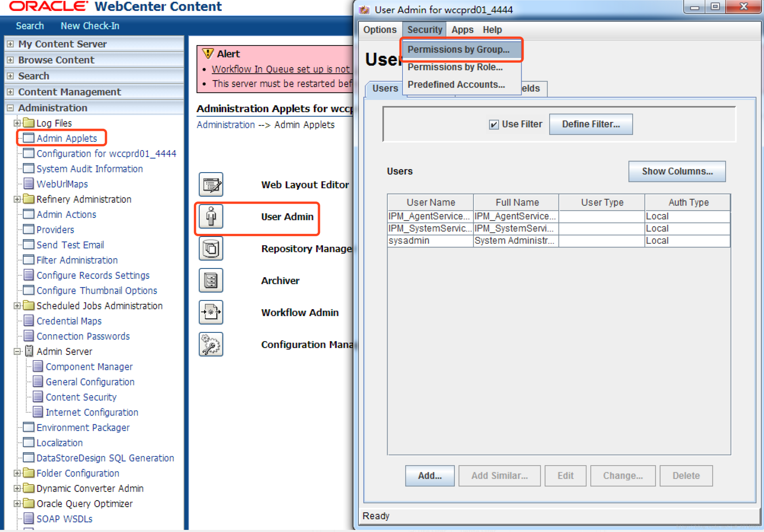
Task: Expand the My Content Server tray
Action: click(x=10, y=44)
